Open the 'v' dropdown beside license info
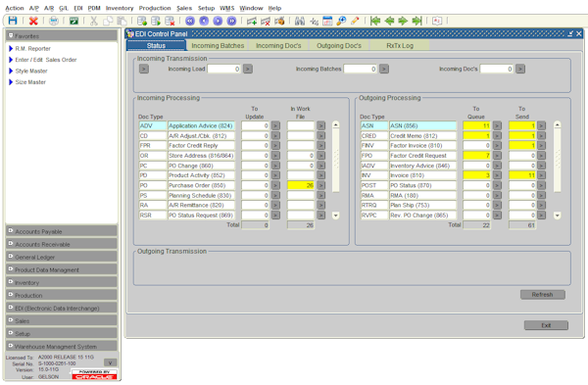The height and width of the screenshot is (385, 588). coord(110,362)
